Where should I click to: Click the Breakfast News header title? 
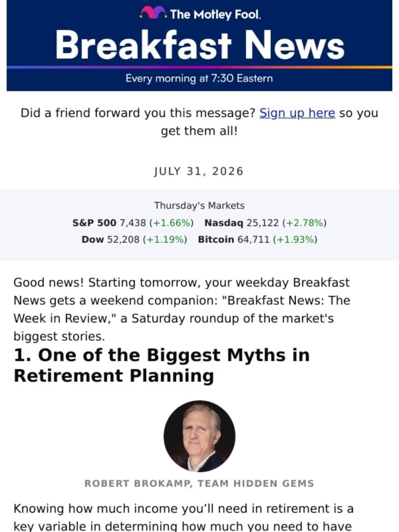point(200,45)
